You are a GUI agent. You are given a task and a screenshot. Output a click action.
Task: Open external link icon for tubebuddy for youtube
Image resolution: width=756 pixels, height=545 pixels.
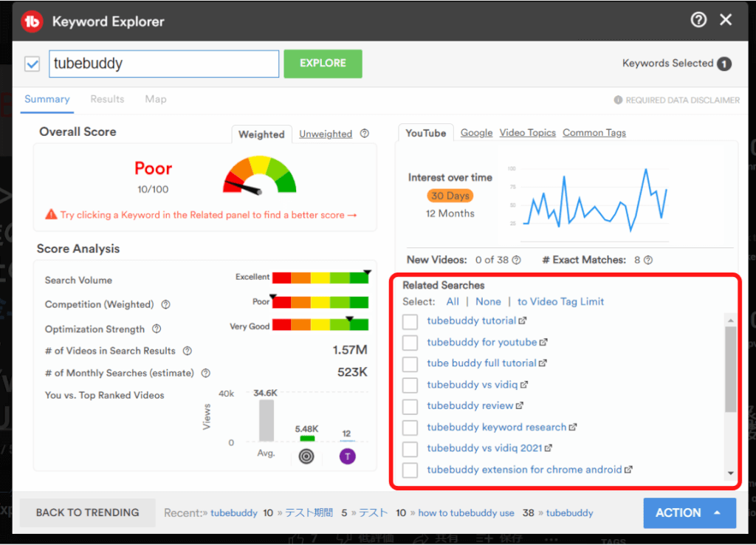pos(543,342)
